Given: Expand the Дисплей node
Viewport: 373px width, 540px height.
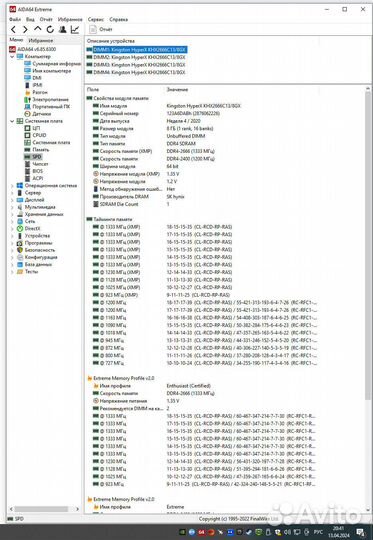Looking at the screenshot, I should click(x=12, y=200).
